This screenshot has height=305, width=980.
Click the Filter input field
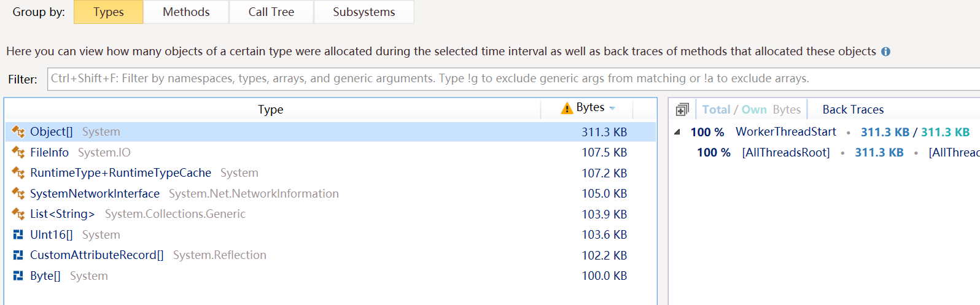pos(513,79)
